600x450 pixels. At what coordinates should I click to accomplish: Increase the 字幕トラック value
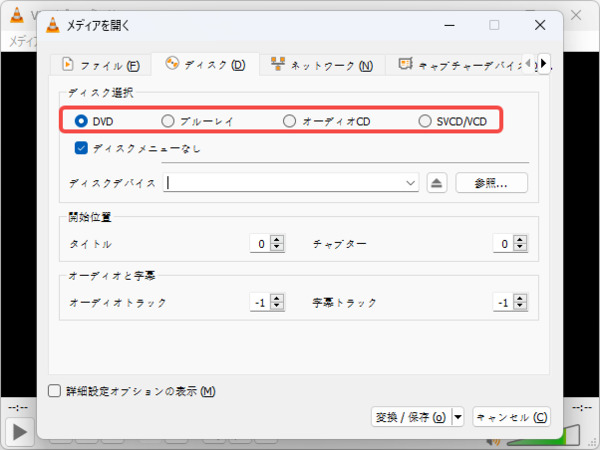520,298
